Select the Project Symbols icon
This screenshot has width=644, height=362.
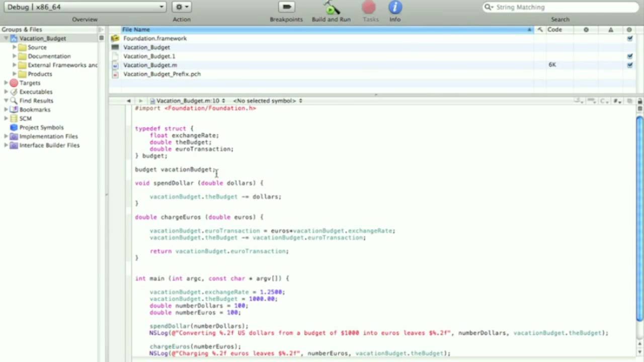pos(14,128)
